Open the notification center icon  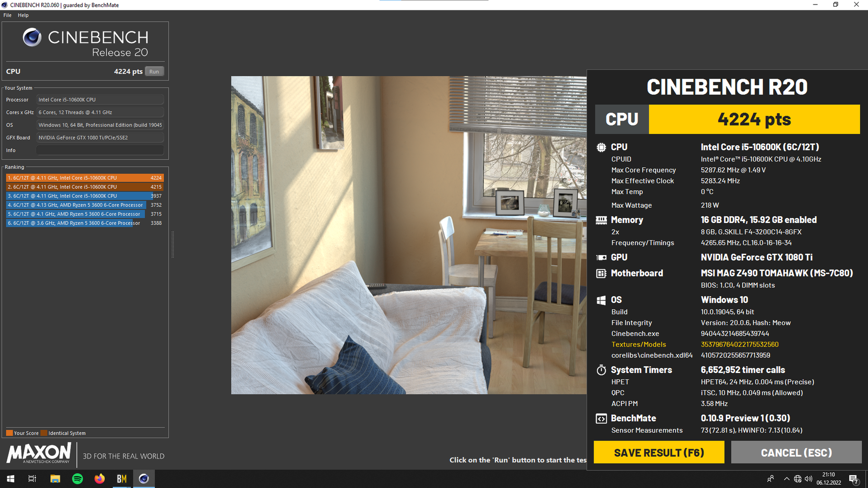tap(854, 479)
